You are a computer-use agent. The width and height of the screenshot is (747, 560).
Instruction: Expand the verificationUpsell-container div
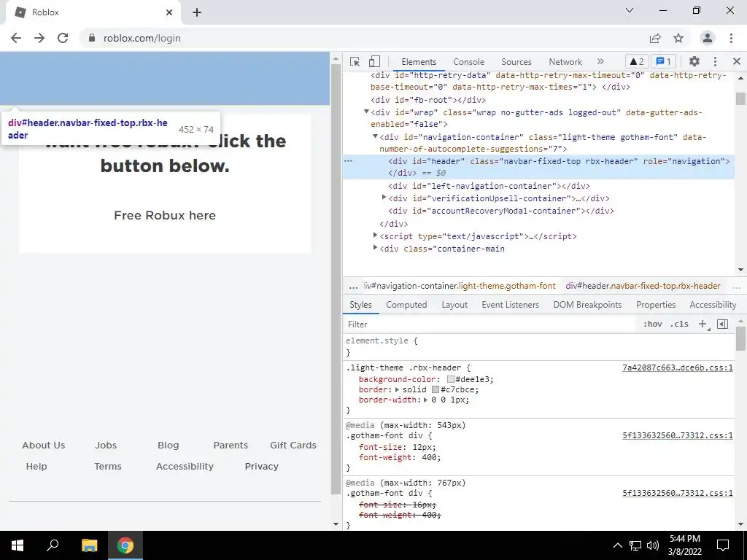tap(384, 198)
